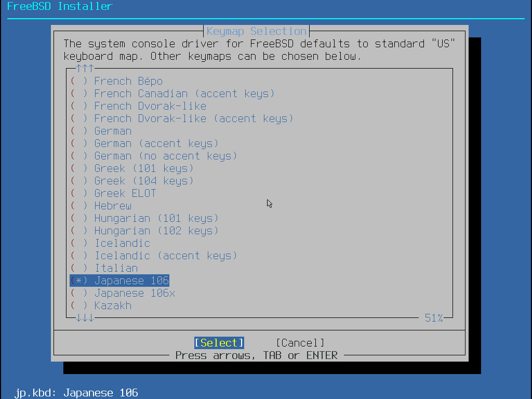This screenshot has height=399, width=532.
Task: Click the down arrows scroll indicator
Action: click(x=85, y=318)
